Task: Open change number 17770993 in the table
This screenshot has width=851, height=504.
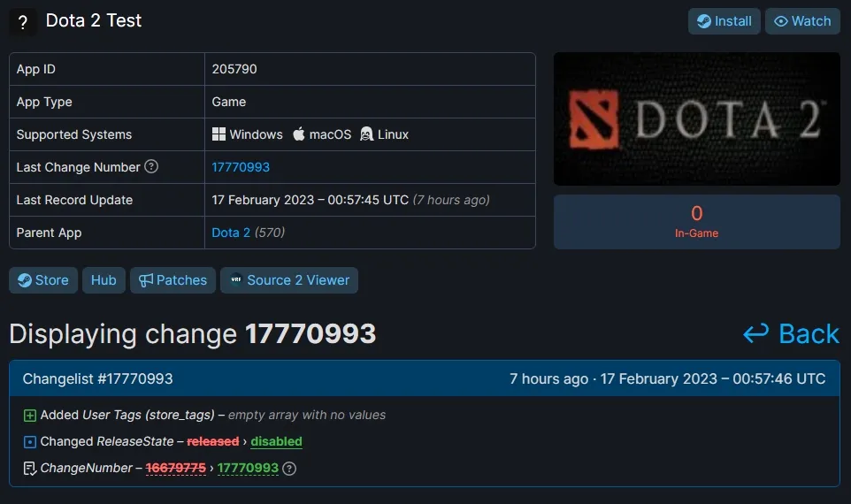Action: click(241, 167)
